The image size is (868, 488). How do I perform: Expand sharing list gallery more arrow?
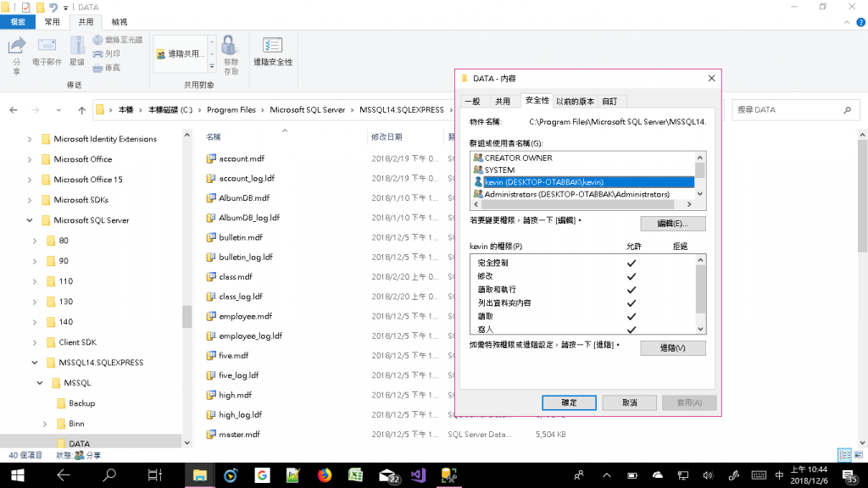tap(211, 67)
